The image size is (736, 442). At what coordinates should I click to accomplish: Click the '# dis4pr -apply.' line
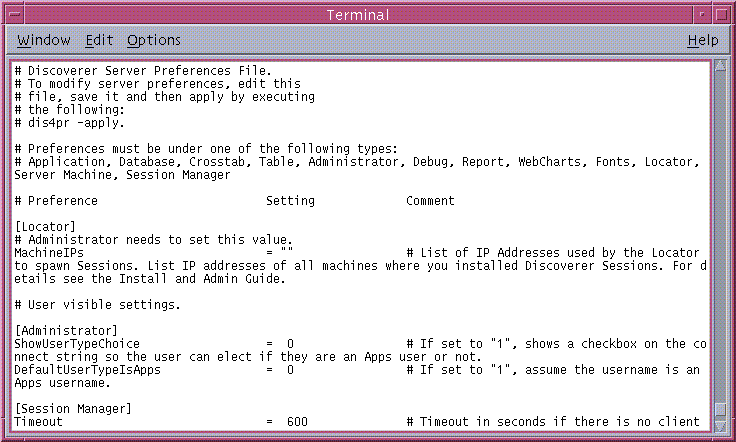pyautogui.click(x=69, y=123)
